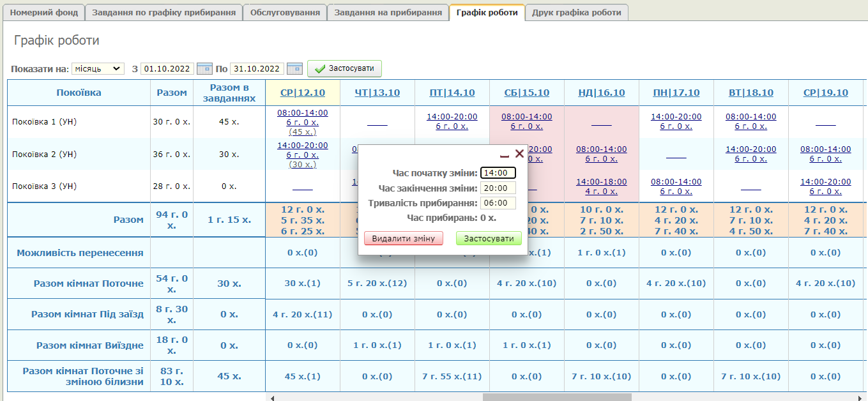
Task: Select the Друк графіка роботи tab
Action: [x=577, y=13]
